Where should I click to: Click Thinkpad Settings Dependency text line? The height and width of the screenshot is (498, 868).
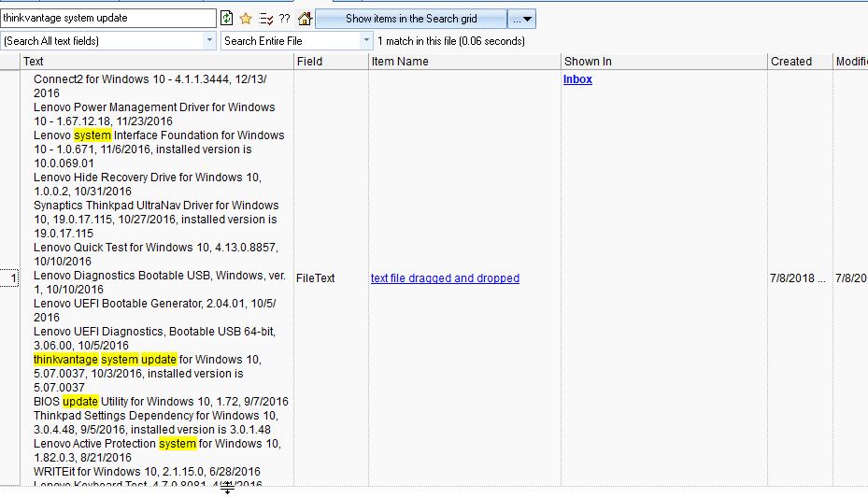coord(156,422)
